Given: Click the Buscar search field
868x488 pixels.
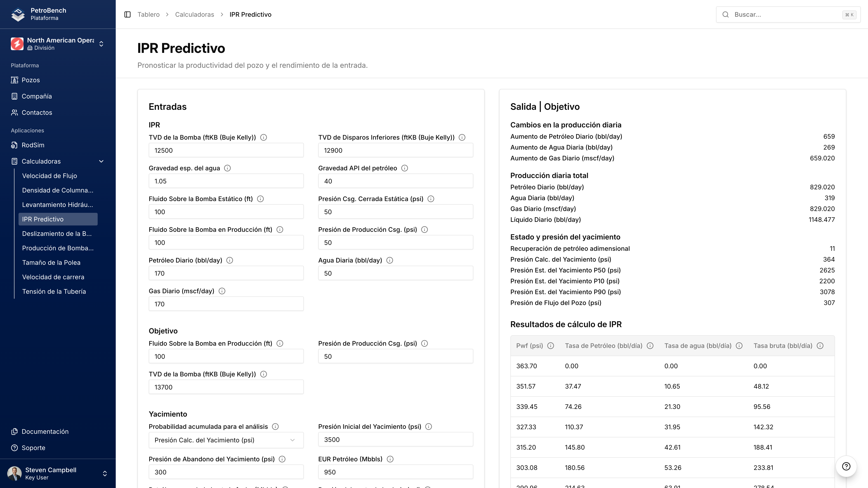Looking at the screenshot, I should pyautogui.click(x=785, y=14).
